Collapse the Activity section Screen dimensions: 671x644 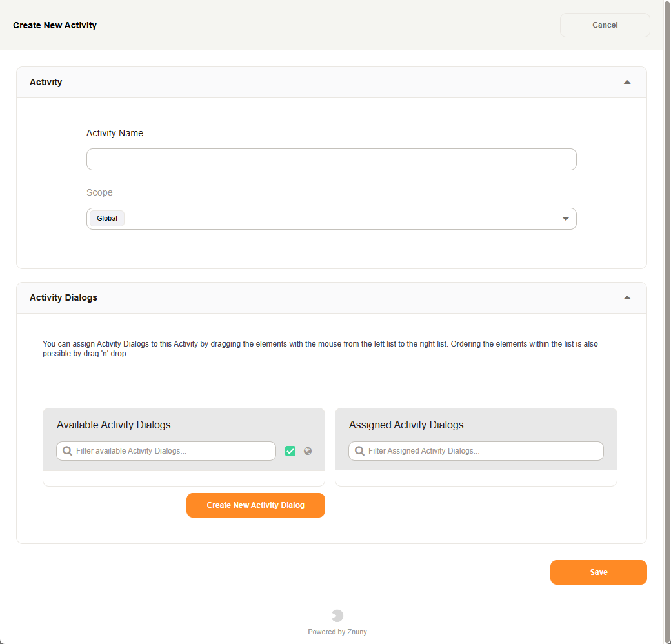pyautogui.click(x=626, y=82)
